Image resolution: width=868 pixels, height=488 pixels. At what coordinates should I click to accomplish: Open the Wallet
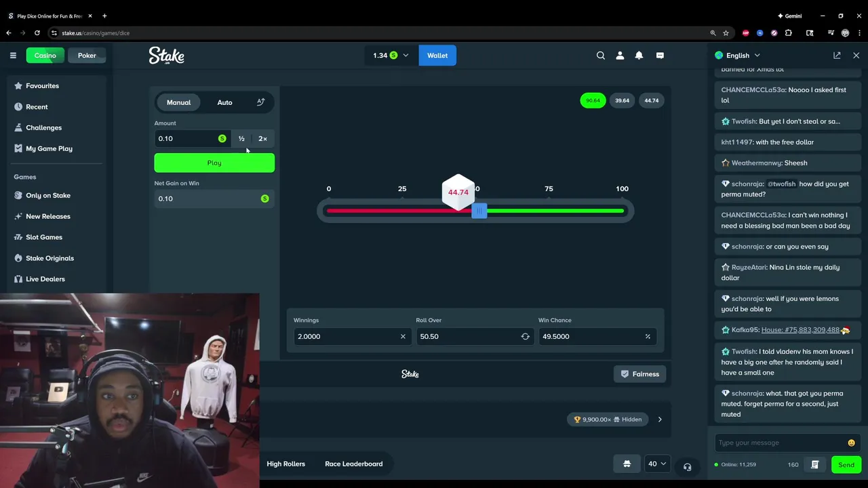point(437,56)
